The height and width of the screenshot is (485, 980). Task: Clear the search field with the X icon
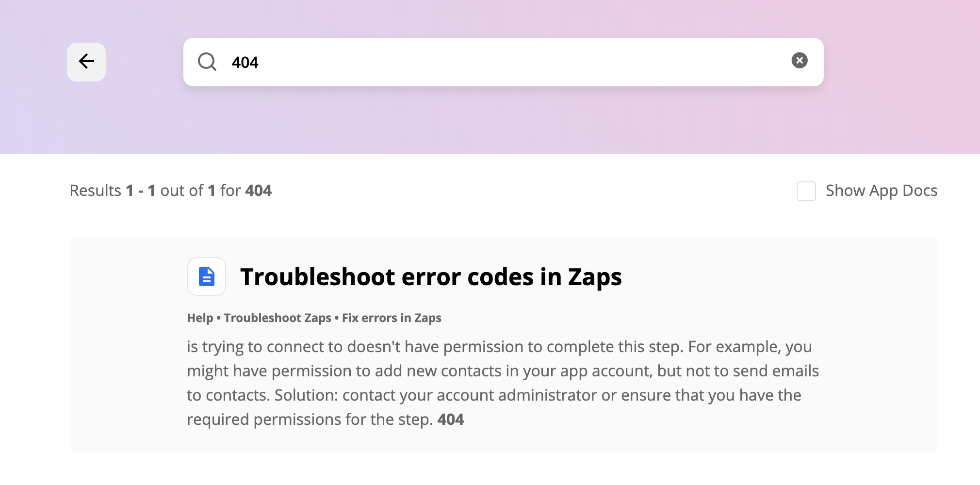click(x=799, y=61)
